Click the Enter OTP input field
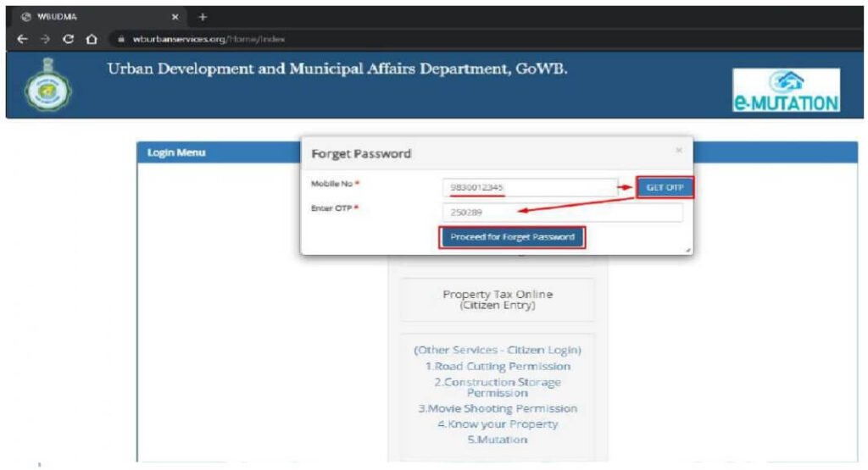Image resolution: width=868 pixels, height=470 pixels. [x=563, y=213]
